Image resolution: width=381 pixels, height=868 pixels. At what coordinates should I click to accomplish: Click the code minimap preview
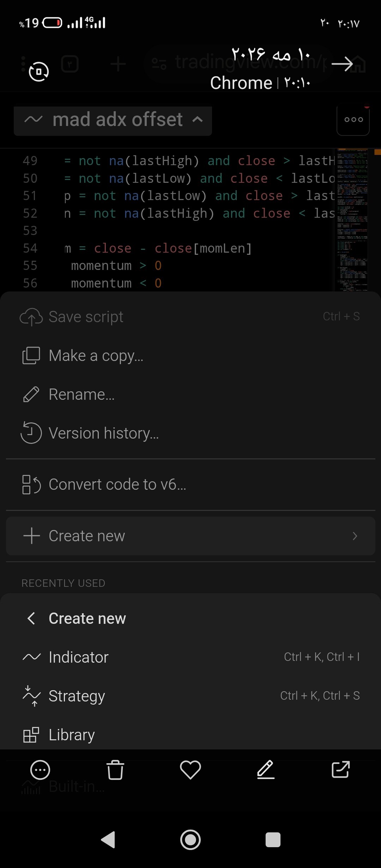click(x=352, y=220)
